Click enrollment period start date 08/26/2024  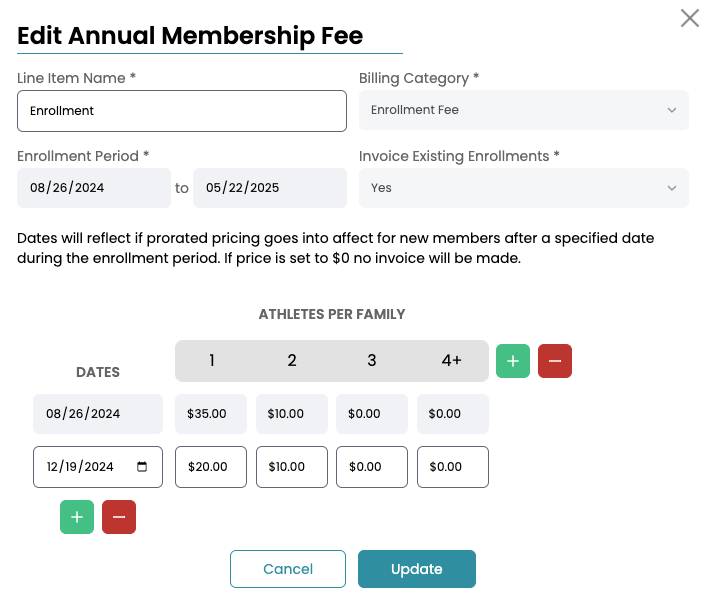(94, 188)
